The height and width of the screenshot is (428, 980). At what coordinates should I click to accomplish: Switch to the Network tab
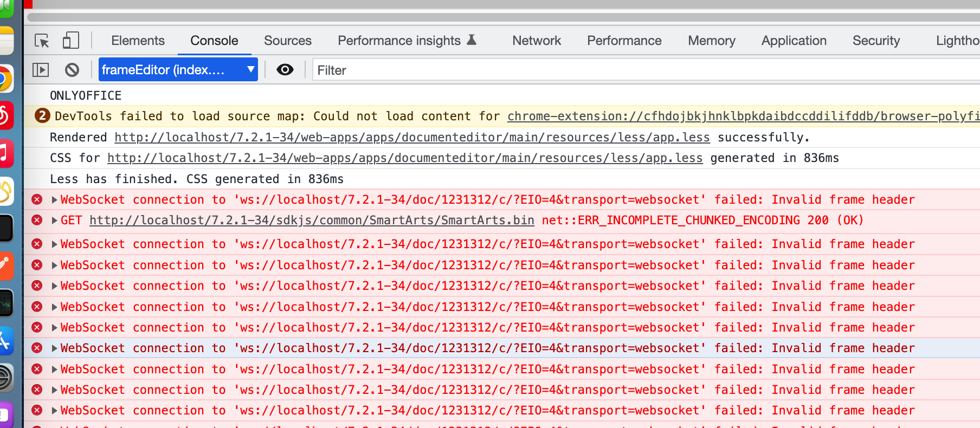pos(537,41)
